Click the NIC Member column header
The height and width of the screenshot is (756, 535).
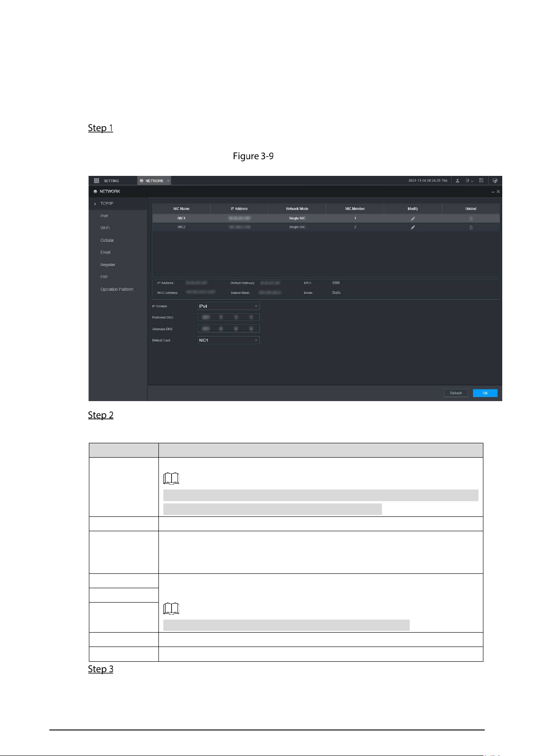[x=355, y=209]
